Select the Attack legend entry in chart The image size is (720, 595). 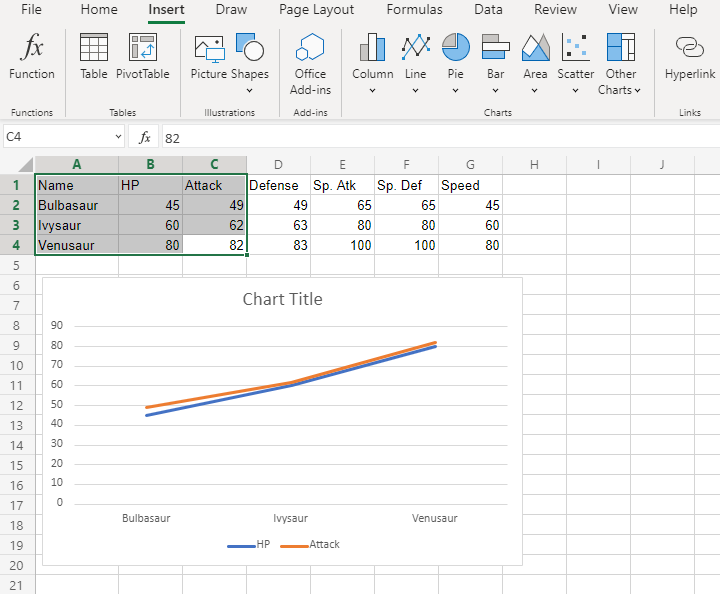point(323,545)
